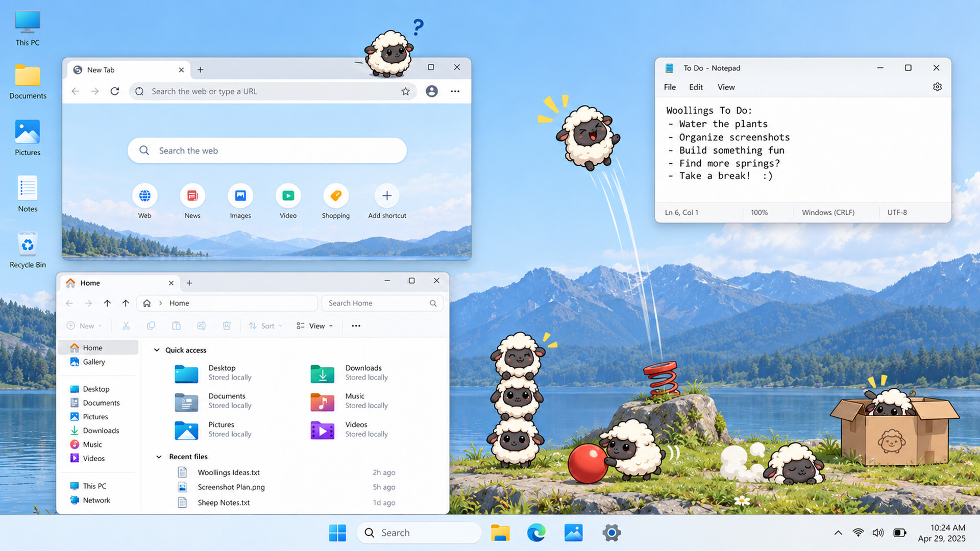980x551 pixels.
Task: Click 100% zoom in Notepad status bar
Action: [x=759, y=213]
